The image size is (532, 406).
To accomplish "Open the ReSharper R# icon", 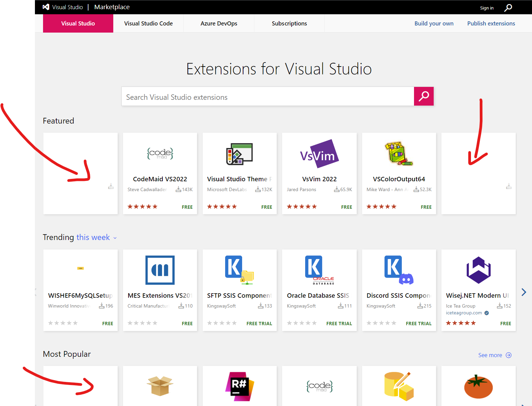I will (x=239, y=386).
